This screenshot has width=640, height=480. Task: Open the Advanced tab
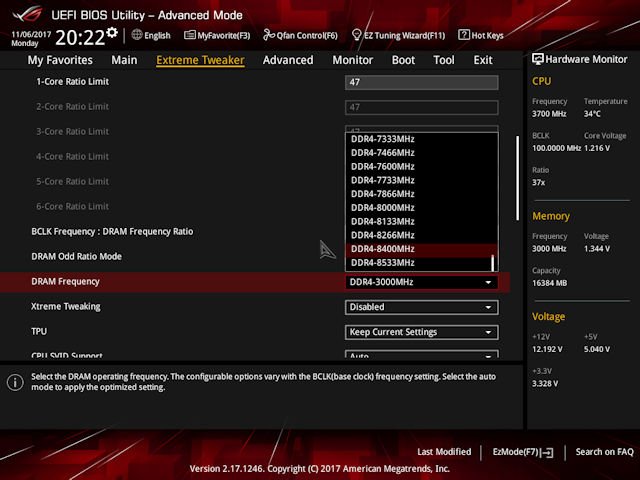tap(288, 60)
